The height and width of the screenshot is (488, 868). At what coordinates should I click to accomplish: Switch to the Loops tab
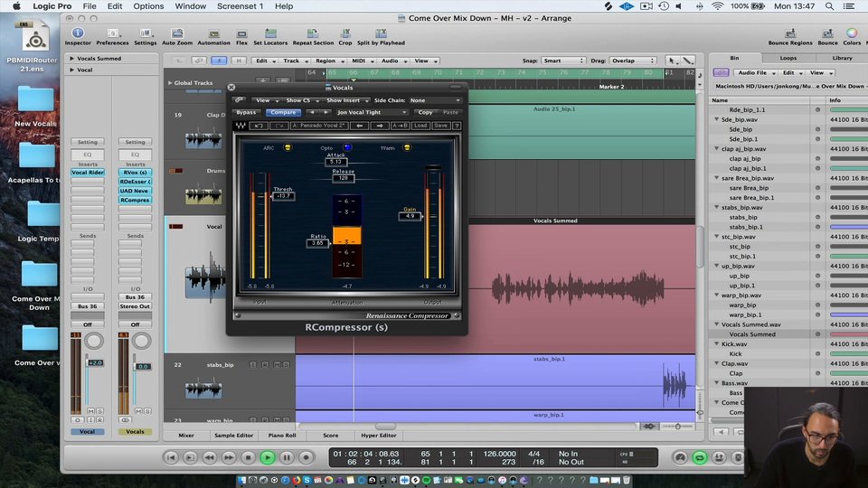[788, 58]
